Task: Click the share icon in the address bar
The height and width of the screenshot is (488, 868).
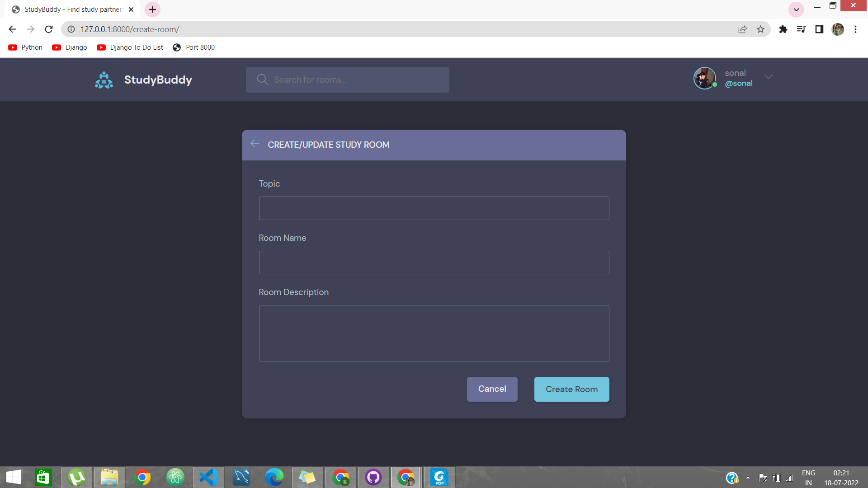Action: click(x=742, y=29)
